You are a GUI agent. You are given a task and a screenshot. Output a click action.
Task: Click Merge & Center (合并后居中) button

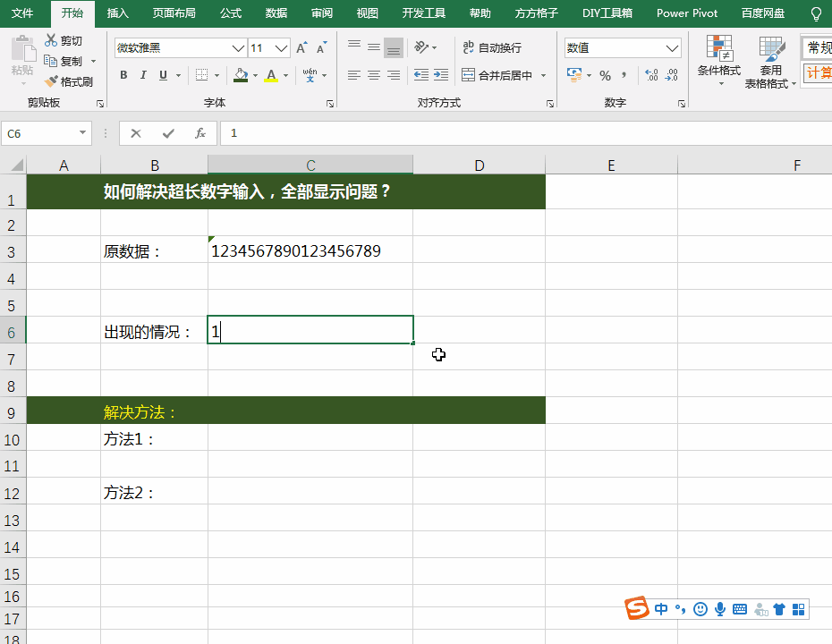497,75
